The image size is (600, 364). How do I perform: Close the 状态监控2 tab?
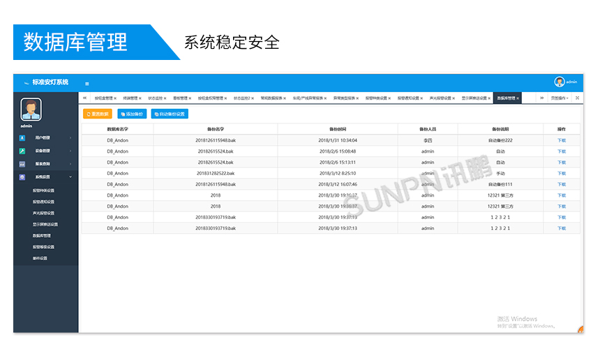coord(253,98)
